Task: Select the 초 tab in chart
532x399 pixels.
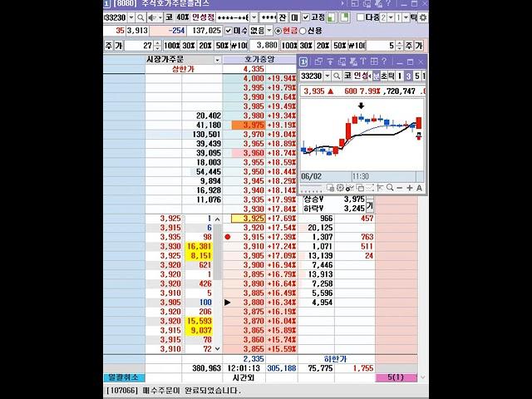Action: [384, 76]
